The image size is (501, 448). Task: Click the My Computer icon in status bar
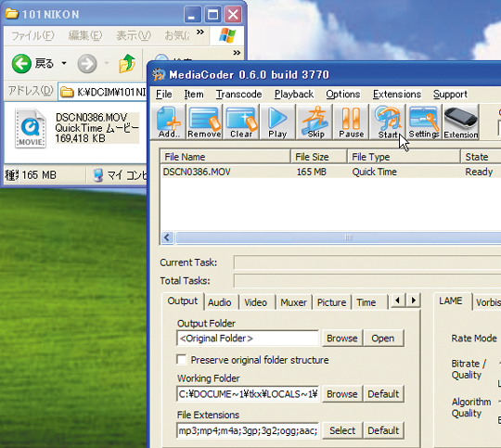coord(97,174)
